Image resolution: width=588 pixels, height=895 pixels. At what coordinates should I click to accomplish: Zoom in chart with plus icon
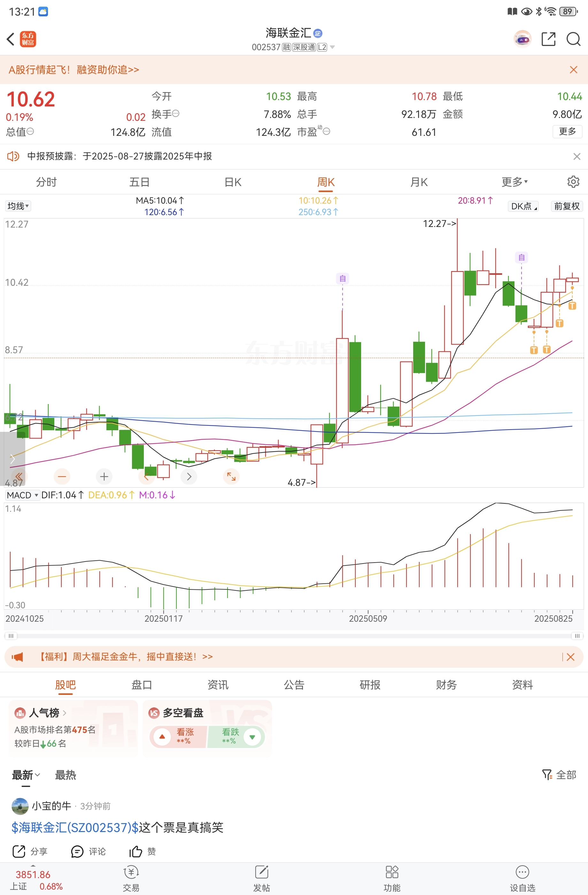point(104,477)
